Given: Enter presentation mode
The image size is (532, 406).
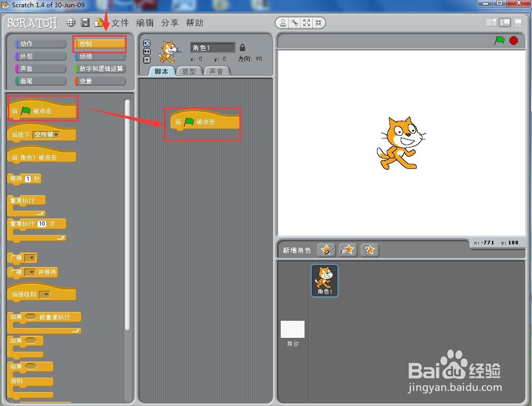Looking at the screenshot, I should pyautogui.click(x=518, y=23).
